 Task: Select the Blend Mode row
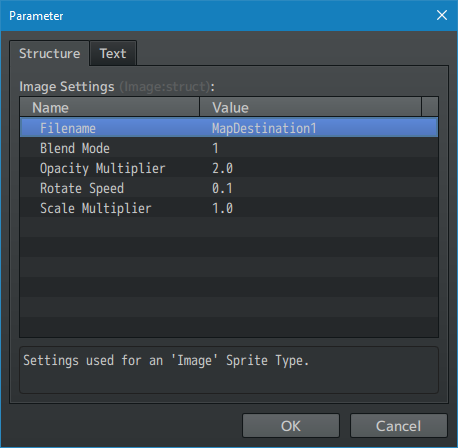pyautogui.click(x=229, y=148)
